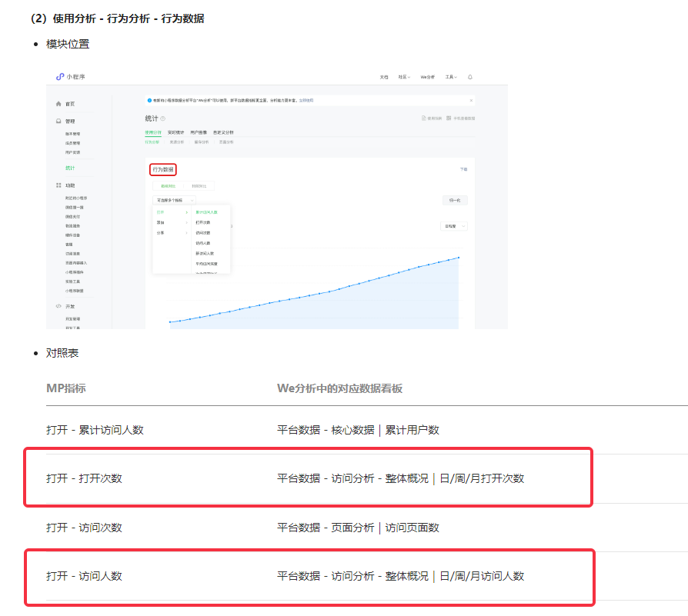Click the blue info icon in banner
The image size is (688, 616).
[149, 101]
